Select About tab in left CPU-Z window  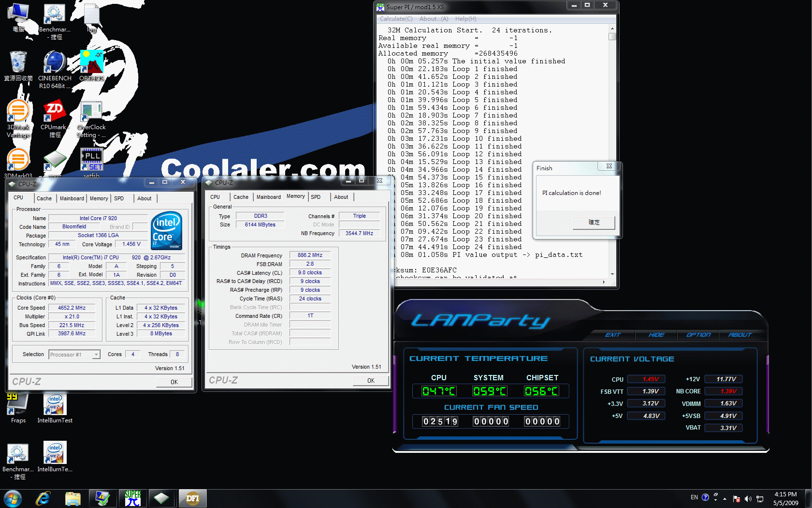[144, 198]
